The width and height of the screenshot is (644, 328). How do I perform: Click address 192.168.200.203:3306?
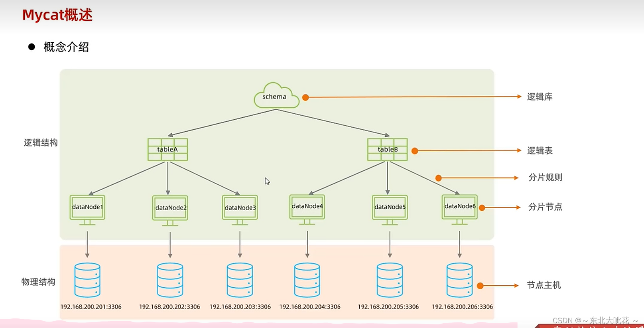tap(240, 307)
